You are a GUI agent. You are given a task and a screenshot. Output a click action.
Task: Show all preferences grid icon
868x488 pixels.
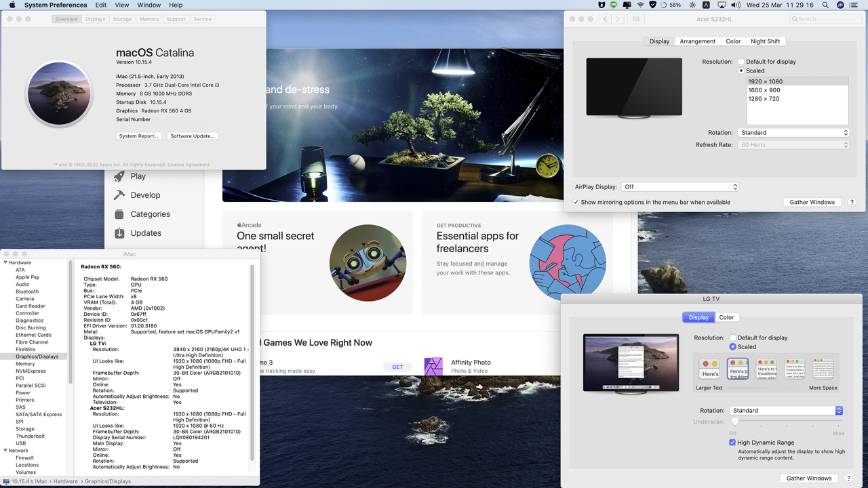[x=635, y=19]
